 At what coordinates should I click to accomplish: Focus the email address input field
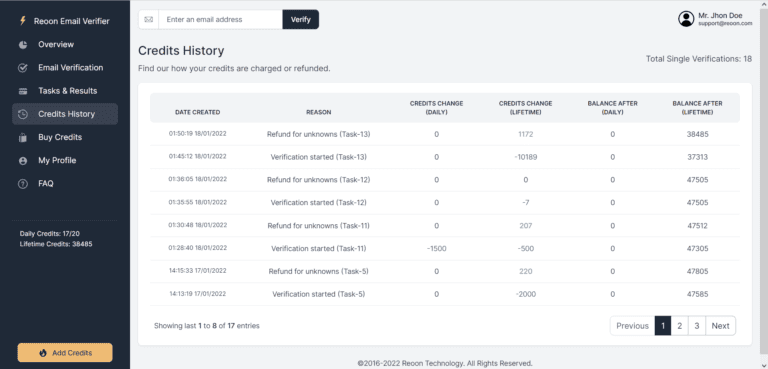point(220,20)
